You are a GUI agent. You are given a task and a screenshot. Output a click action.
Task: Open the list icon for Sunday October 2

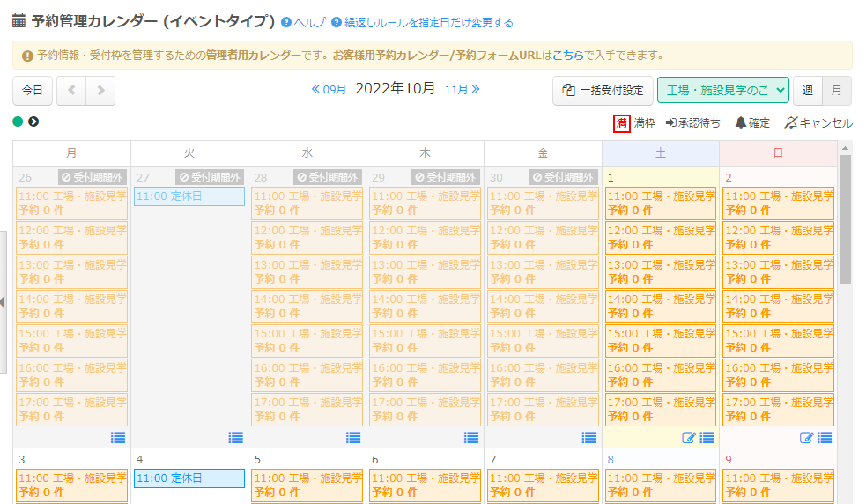(x=825, y=437)
